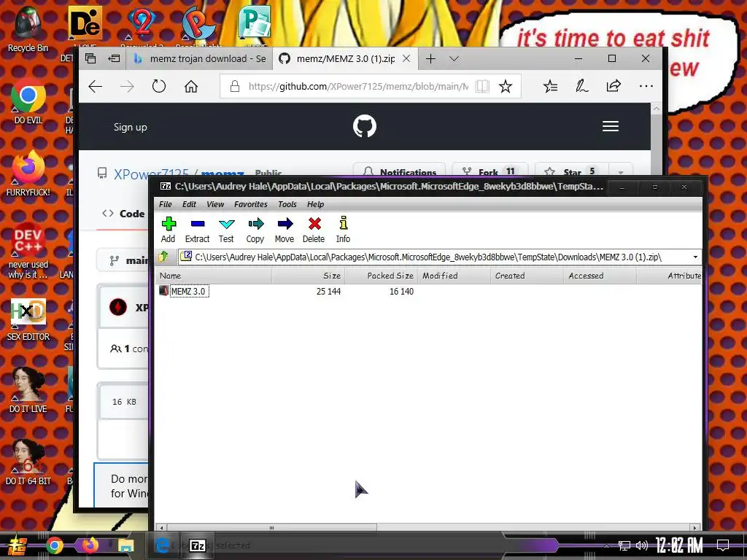The width and height of the screenshot is (747, 560).
Task: Open Edge settings and more menu
Action: coord(646,86)
